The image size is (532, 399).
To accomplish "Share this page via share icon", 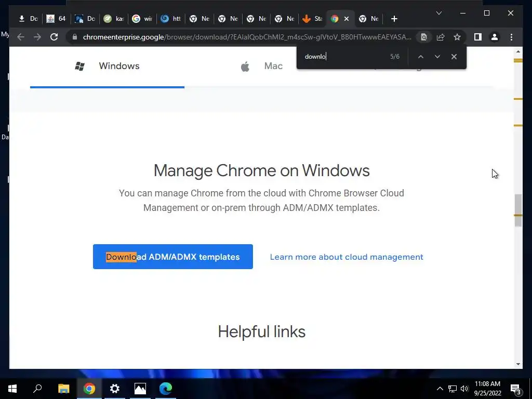I will pyautogui.click(x=441, y=37).
